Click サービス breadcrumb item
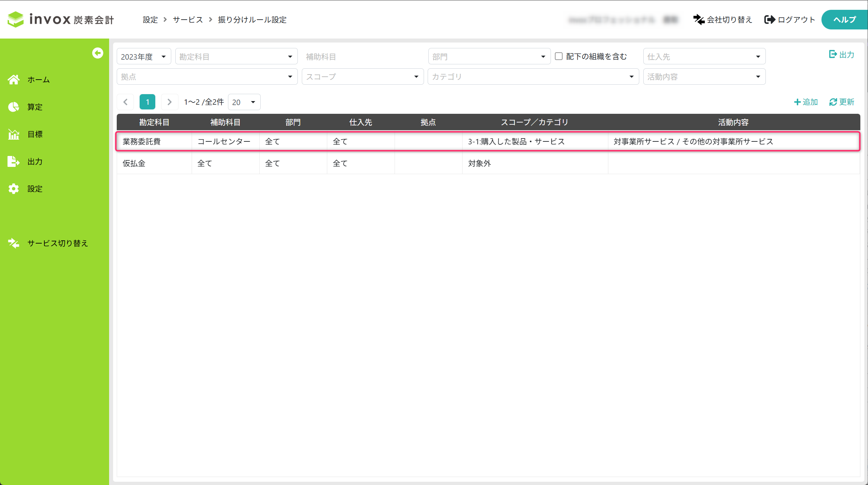This screenshot has height=485, width=868. click(x=188, y=20)
